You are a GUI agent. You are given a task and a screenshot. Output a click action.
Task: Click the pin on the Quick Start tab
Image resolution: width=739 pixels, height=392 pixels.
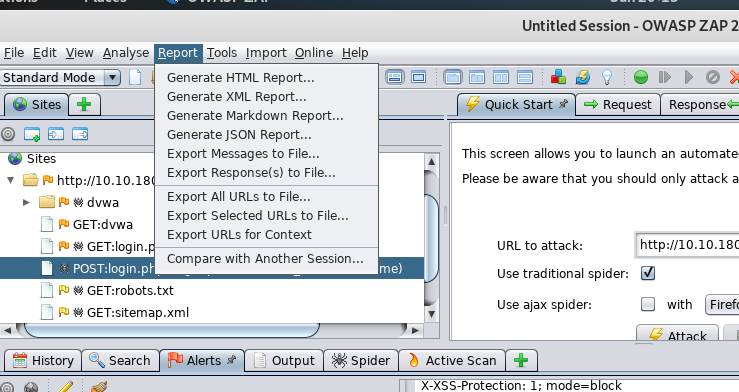tap(563, 104)
